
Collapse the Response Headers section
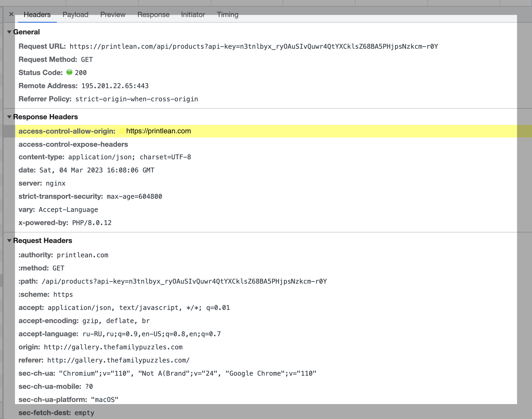pos(9,117)
